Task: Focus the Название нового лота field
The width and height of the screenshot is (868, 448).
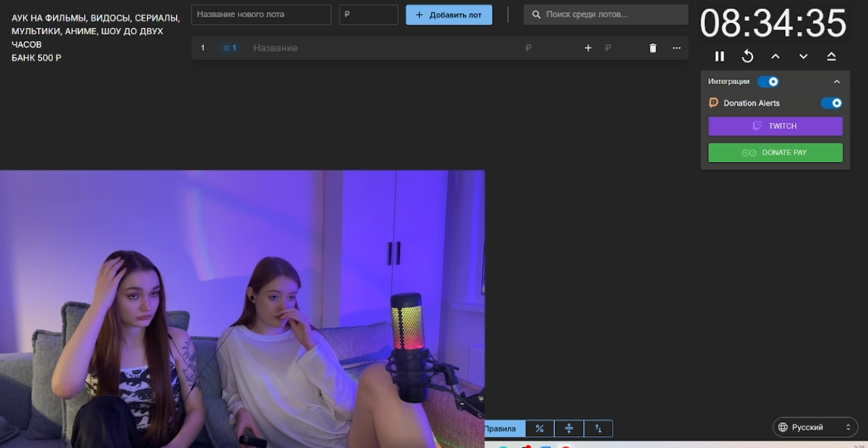Action: click(261, 14)
